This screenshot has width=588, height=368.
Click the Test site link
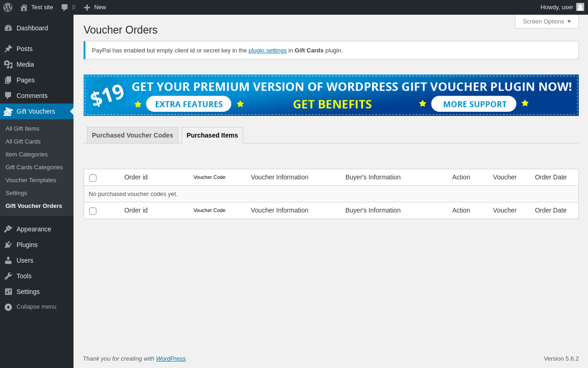42,7
